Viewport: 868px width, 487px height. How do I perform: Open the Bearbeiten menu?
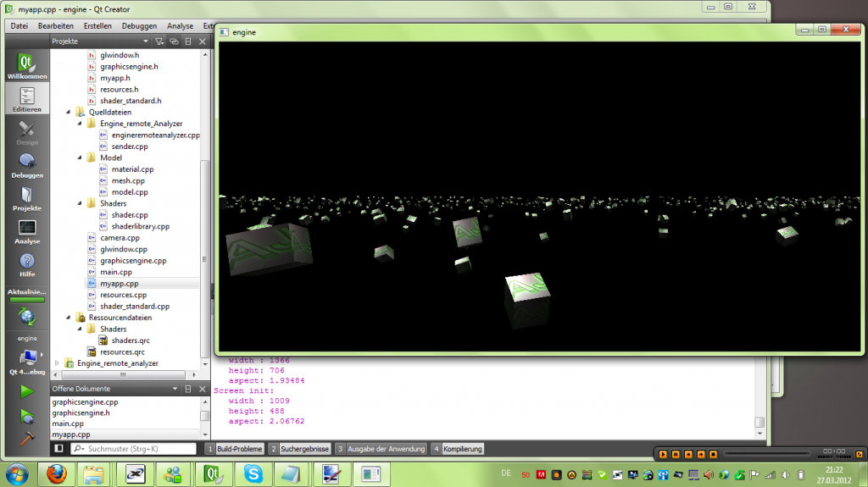tap(55, 26)
